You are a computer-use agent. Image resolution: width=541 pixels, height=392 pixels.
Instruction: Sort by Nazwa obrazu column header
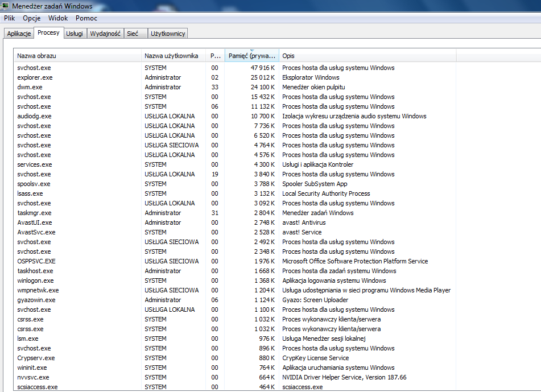tap(77, 56)
